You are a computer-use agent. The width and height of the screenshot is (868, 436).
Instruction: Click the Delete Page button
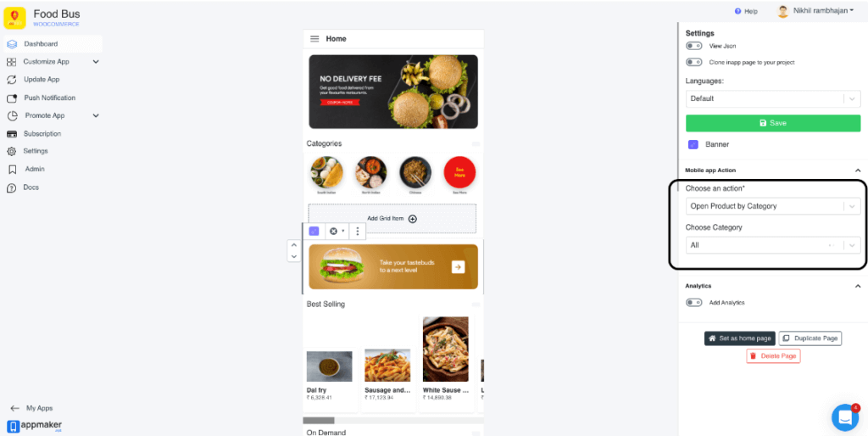(x=773, y=355)
